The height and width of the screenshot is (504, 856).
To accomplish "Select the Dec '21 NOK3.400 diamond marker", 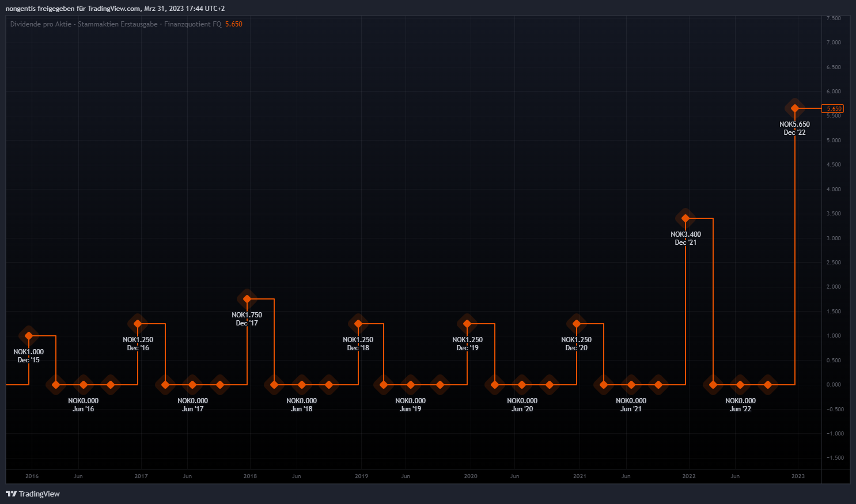I will 685,218.
